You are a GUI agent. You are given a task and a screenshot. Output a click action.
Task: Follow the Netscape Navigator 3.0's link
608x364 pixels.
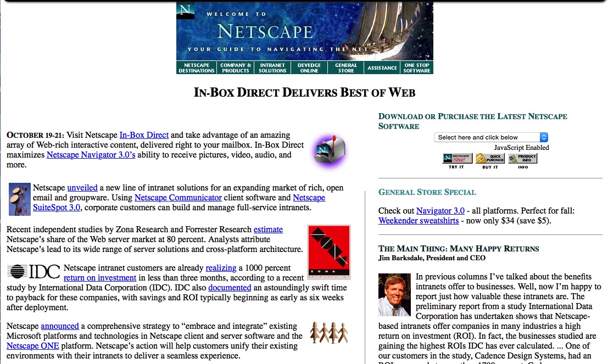tap(91, 155)
